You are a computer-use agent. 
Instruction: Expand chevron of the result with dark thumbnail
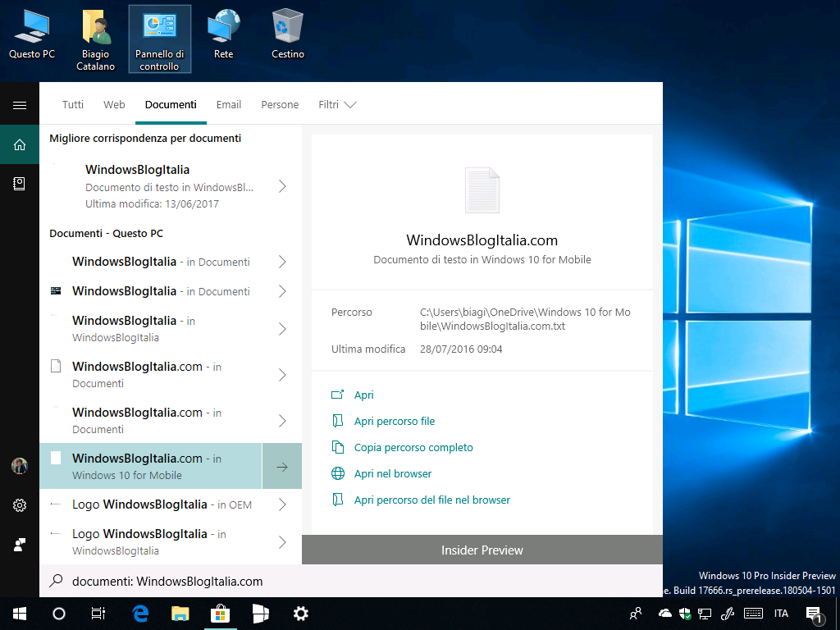point(282,291)
